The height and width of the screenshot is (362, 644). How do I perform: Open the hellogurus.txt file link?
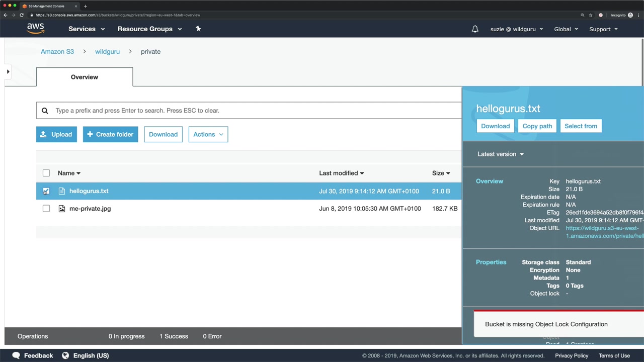tap(89, 191)
